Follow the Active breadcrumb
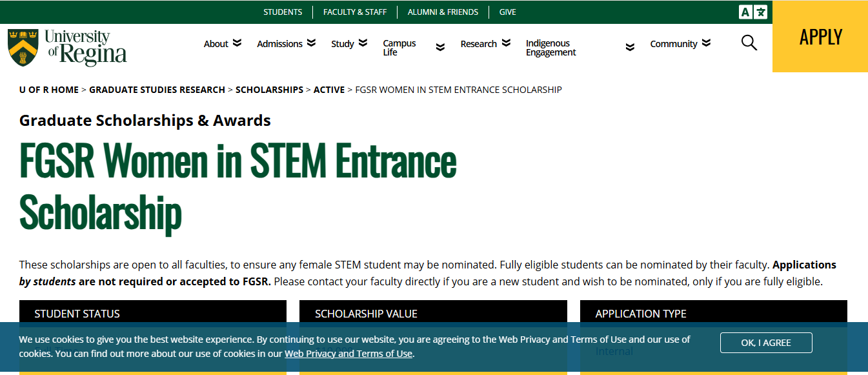The image size is (868, 375). tap(329, 90)
